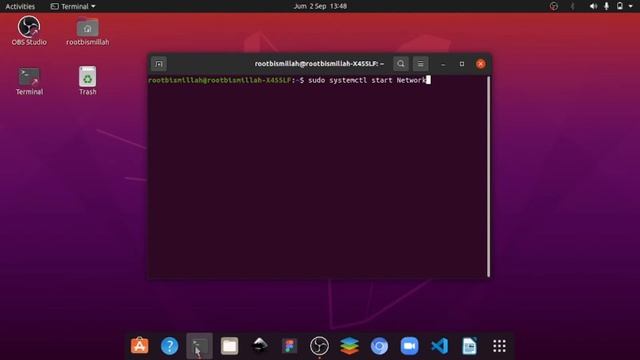
Task: Launch Figma from the dock
Action: (x=289, y=346)
